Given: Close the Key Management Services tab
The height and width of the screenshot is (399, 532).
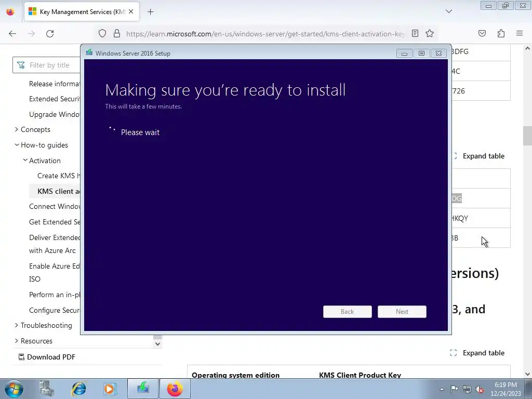Looking at the screenshot, I should pos(131,11).
